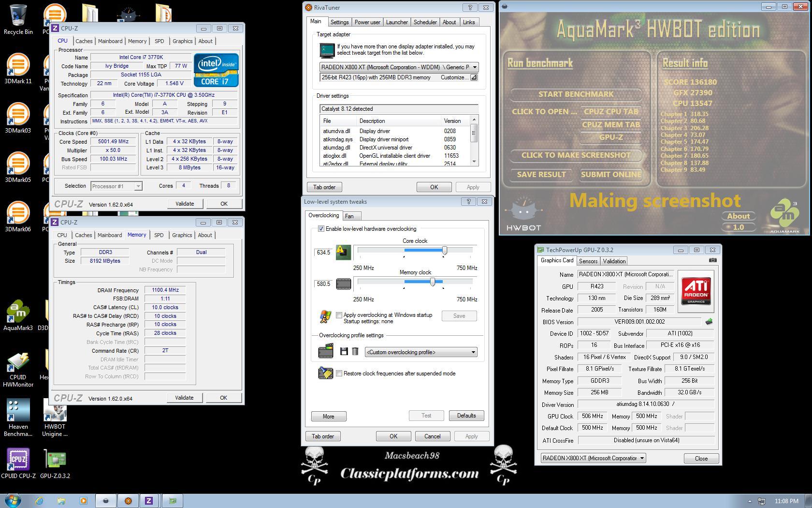Click GPU-Z link in AquaMark3

point(611,137)
